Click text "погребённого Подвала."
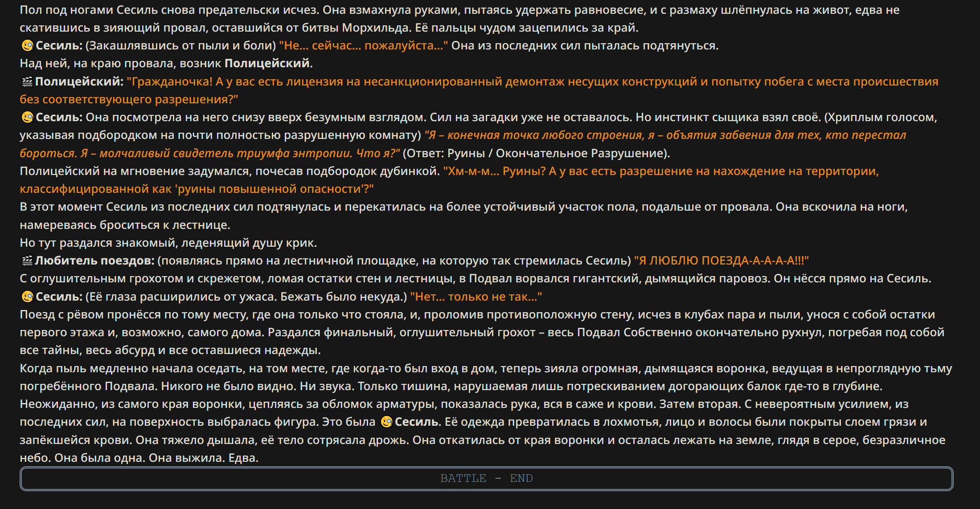This screenshot has width=980, height=509. [89, 386]
